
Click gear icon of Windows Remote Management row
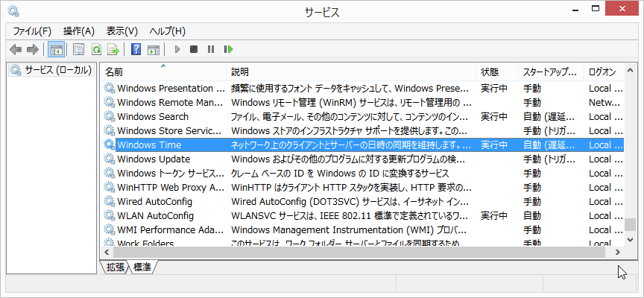(110, 102)
